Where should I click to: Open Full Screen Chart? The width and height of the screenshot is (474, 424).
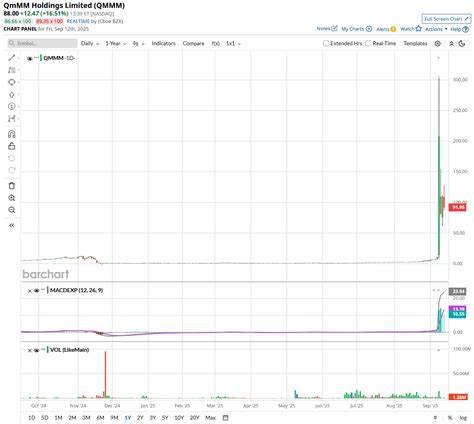pos(446,19)
